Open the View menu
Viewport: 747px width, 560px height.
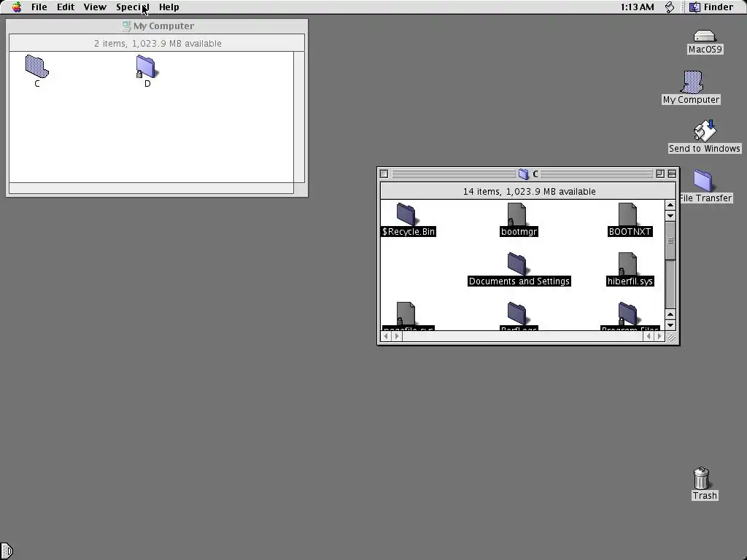95,7
